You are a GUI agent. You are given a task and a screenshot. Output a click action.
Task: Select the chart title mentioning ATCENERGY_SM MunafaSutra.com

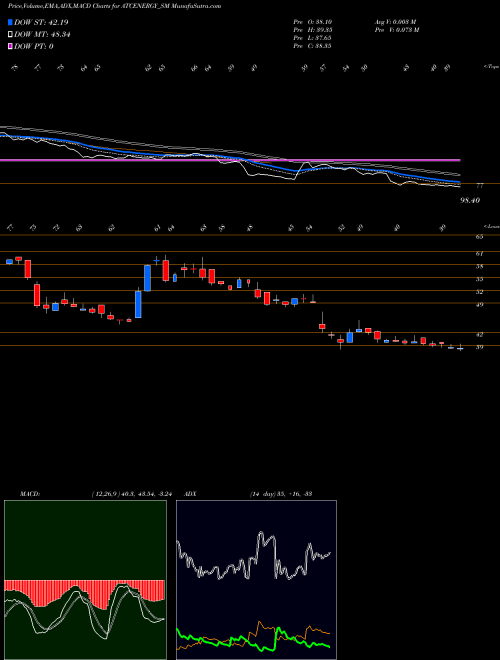(x=114, y=6)
